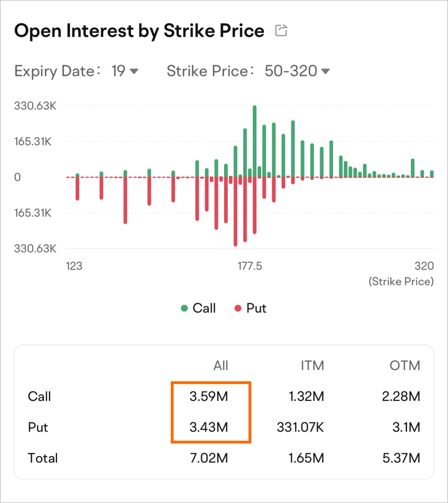The width and height of the screenshot is (448, 503).
Task: Switch to the ITM column header
Action: (x=313, y=365)
